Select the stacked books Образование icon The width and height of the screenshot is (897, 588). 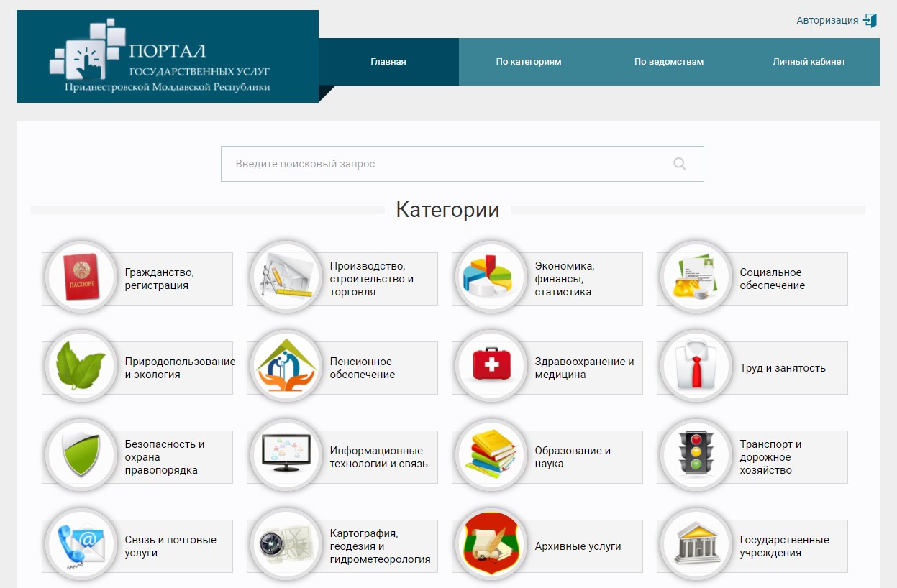pos(491,456)
